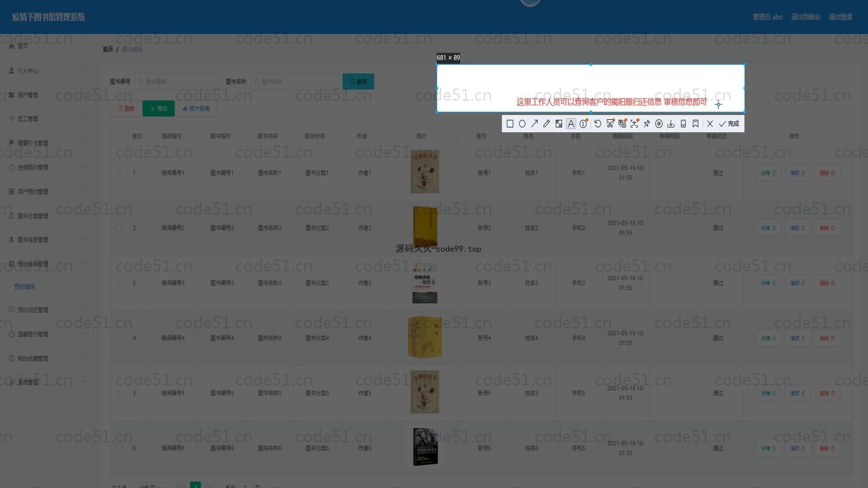Viewport: 868px width, 488px height.
Task: Run text recognition on the capture
Action: click(635, 124)
